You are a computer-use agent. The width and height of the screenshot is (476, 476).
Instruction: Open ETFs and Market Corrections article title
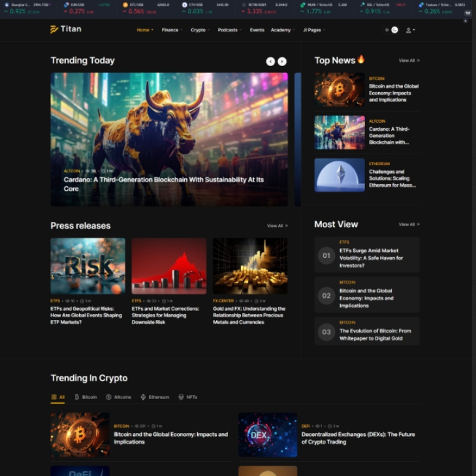pyautogui.click(x=165, y=315)
